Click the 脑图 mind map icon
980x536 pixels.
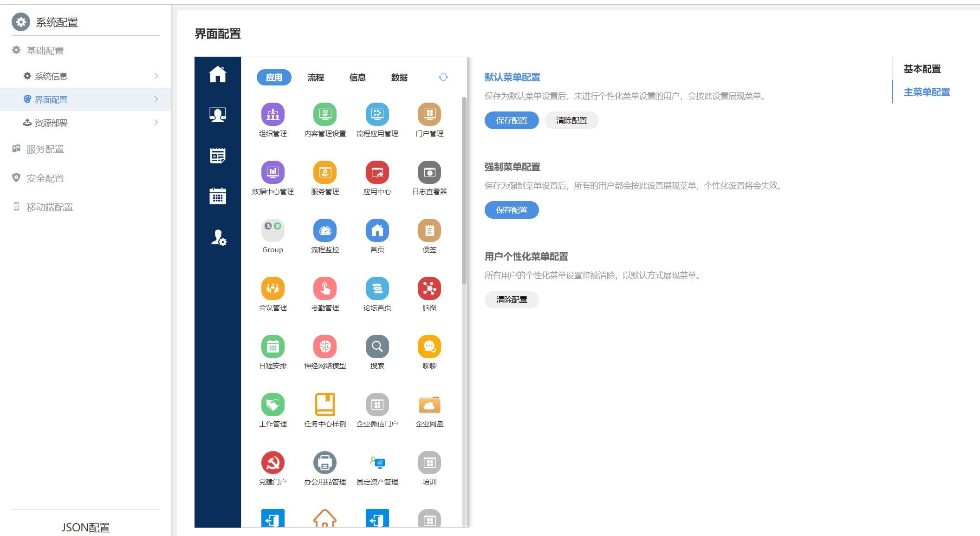(429, 289)
